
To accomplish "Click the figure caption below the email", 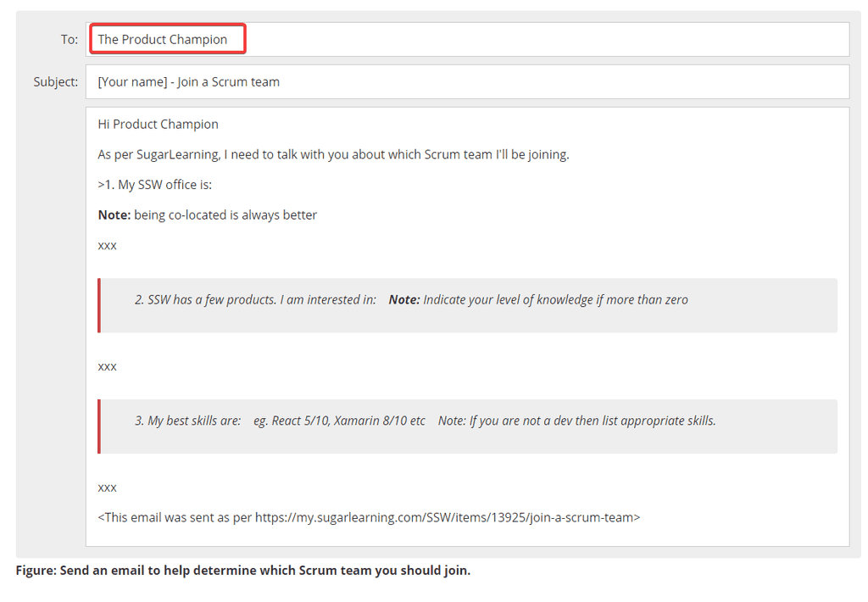I will click(240, 570).
